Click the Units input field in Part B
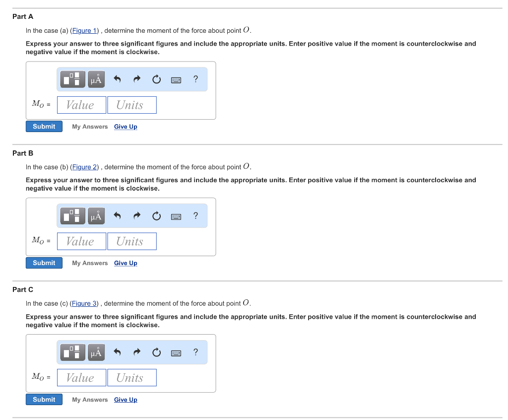 point(131,241)
